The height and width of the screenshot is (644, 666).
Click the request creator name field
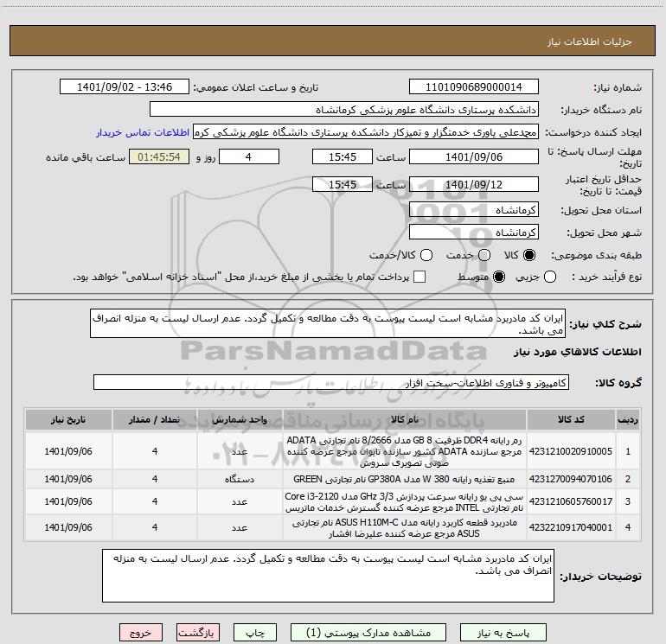click(366, 131)
